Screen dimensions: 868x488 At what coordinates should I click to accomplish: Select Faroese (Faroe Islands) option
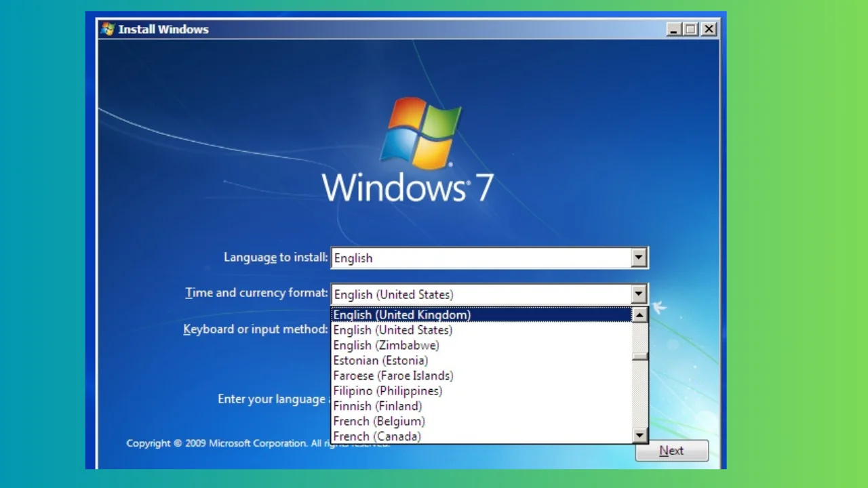[x=481, y=375]
